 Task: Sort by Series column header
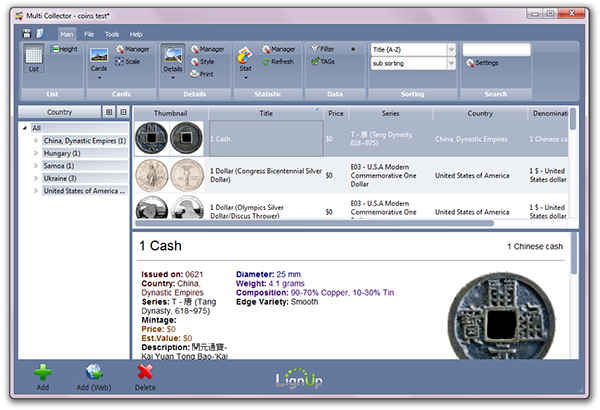[390, 113]
